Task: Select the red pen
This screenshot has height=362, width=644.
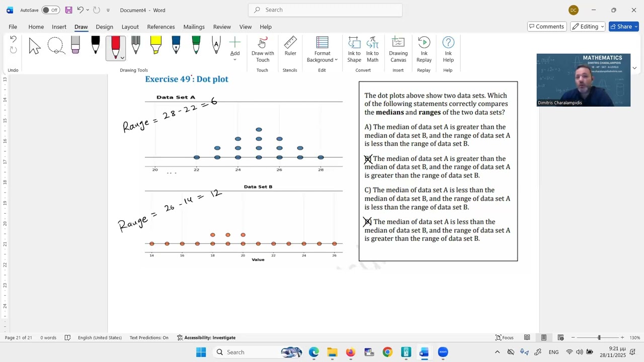Action: tap(115, 46)
